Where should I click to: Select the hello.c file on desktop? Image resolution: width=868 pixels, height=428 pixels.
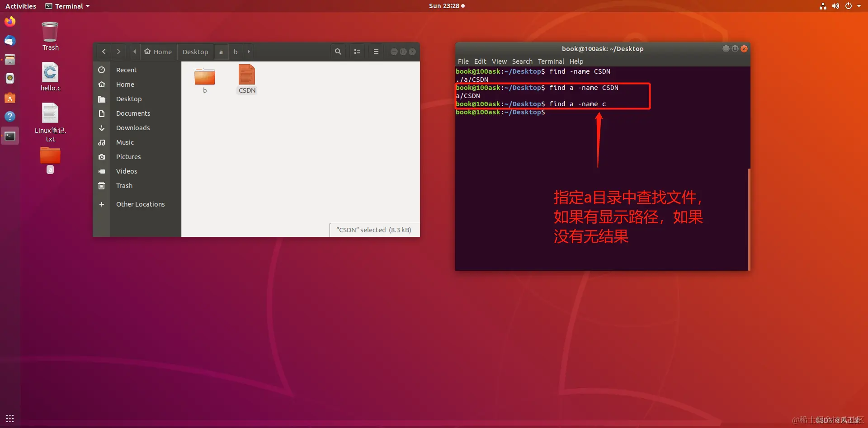50,77
